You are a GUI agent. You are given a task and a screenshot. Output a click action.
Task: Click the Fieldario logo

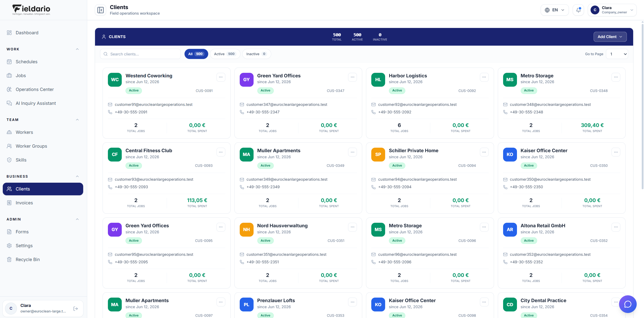[31, 10]
